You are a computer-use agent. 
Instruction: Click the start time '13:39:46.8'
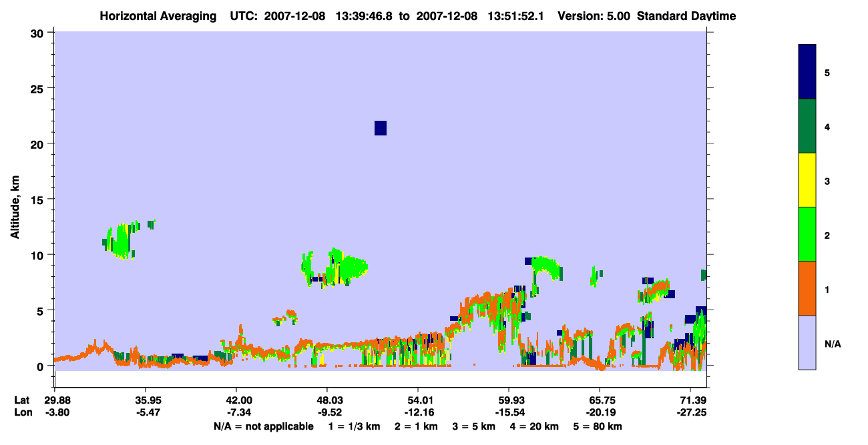pyautogui.click(x=364, y=15)
